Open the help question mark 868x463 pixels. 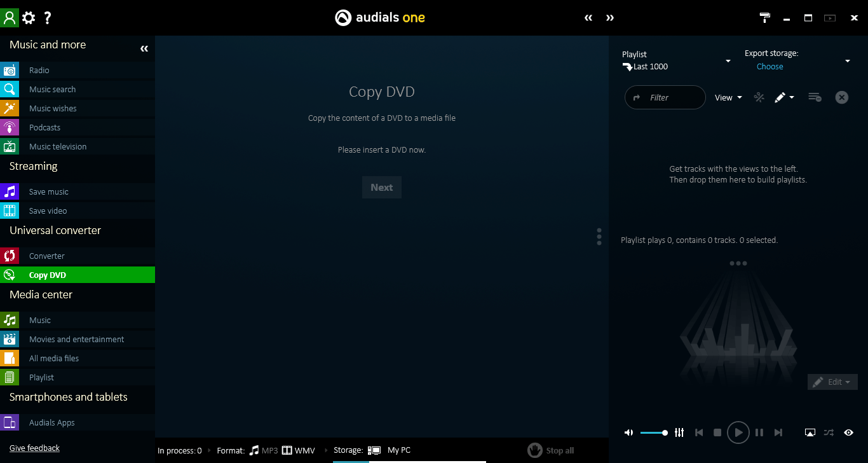(x=48, y=18)
